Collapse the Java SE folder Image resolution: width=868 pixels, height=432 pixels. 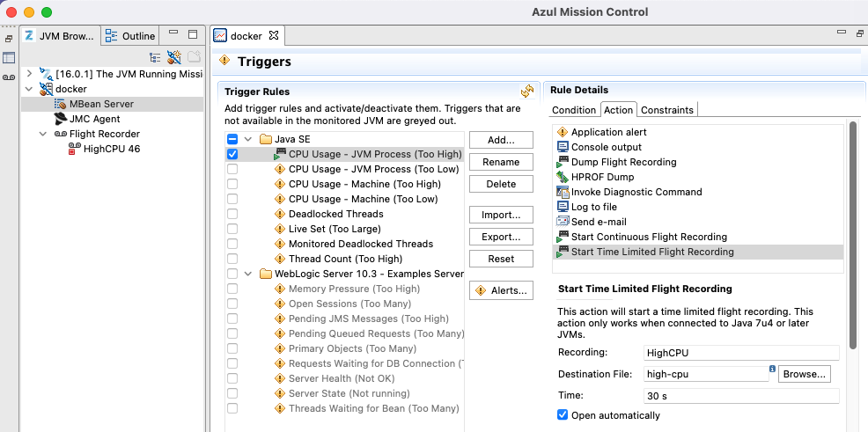[x=248, y=139]
